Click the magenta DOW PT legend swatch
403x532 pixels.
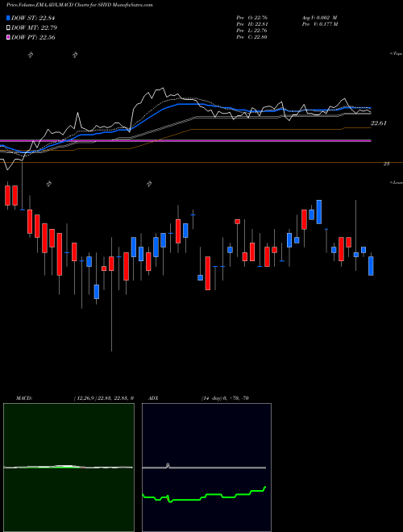click(8, 37)
